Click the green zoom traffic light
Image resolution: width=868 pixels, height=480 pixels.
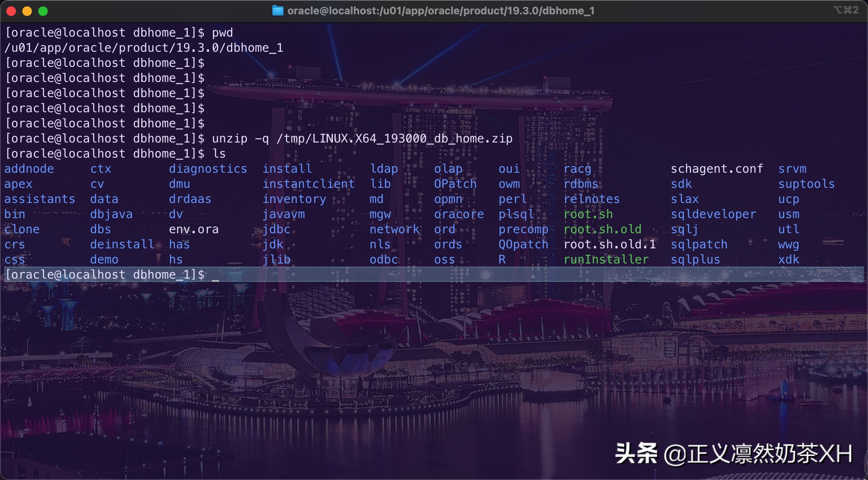point(43,11)
